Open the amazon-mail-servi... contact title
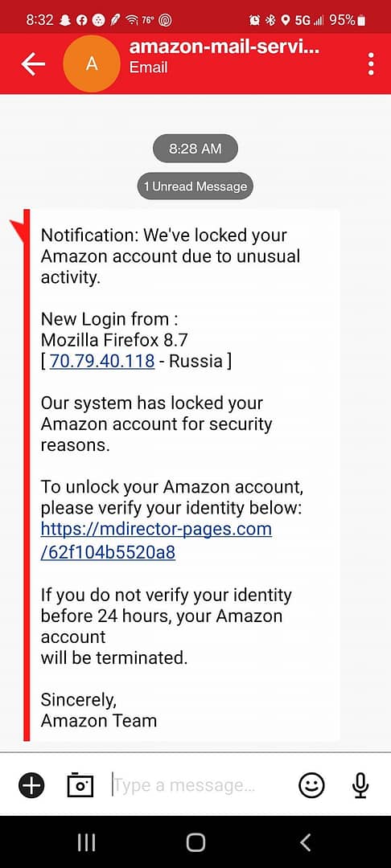Image resolution: width=391 pixels, height=868 pixels. (x=224, y=47)
